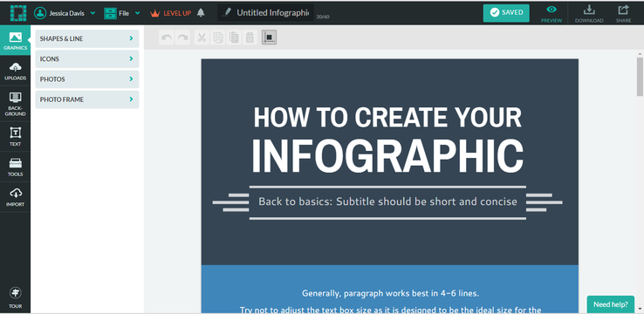Image resolution: width=644 pixels, height=314 pixels.
Task: Toggle the canvas alignment grid icon
Action: pyautogui.click(x=269, y=38)
